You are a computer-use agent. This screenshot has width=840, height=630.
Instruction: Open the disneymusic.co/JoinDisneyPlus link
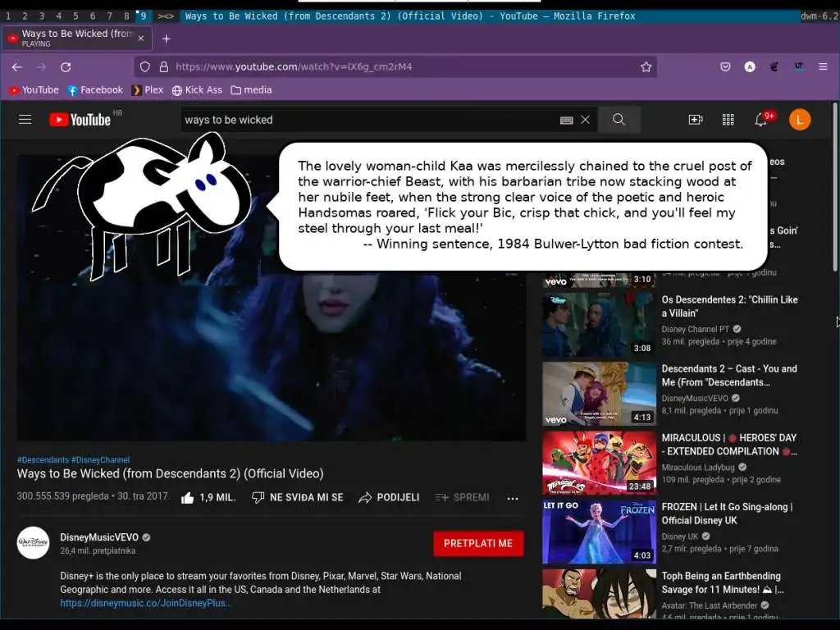tap(146, 603)
